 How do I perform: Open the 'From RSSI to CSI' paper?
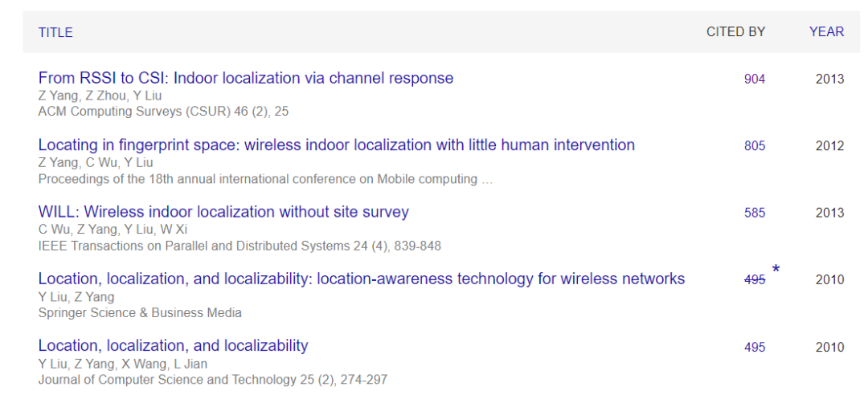(x=246, y=79)
